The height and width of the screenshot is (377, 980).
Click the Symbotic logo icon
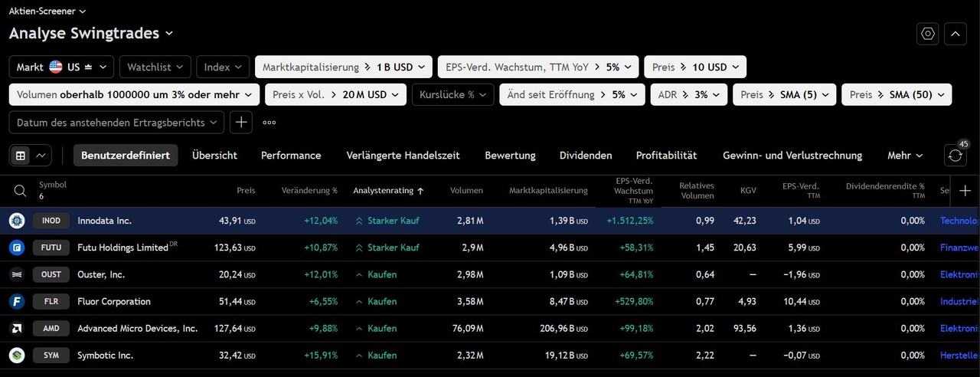pyautogui.click(x=17, y=355)
